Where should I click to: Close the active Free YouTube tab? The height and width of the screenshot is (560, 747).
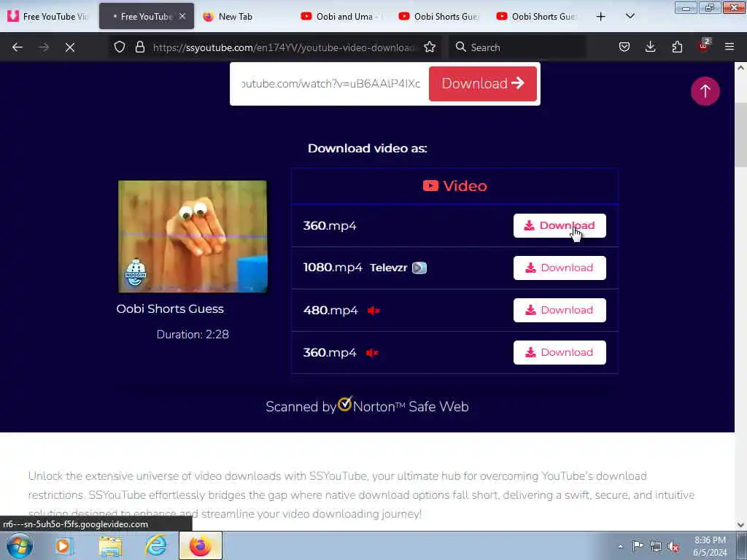pos(182,16)
